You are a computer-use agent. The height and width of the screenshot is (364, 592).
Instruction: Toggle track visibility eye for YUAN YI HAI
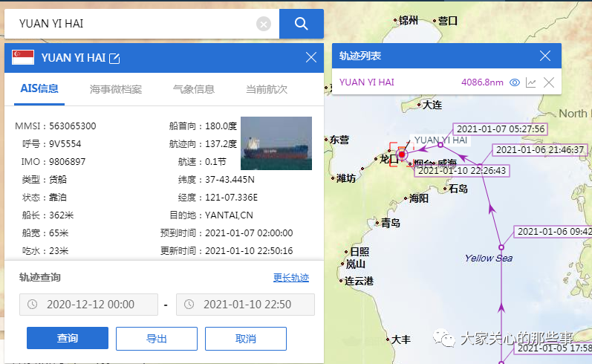(x=515, y=82)
